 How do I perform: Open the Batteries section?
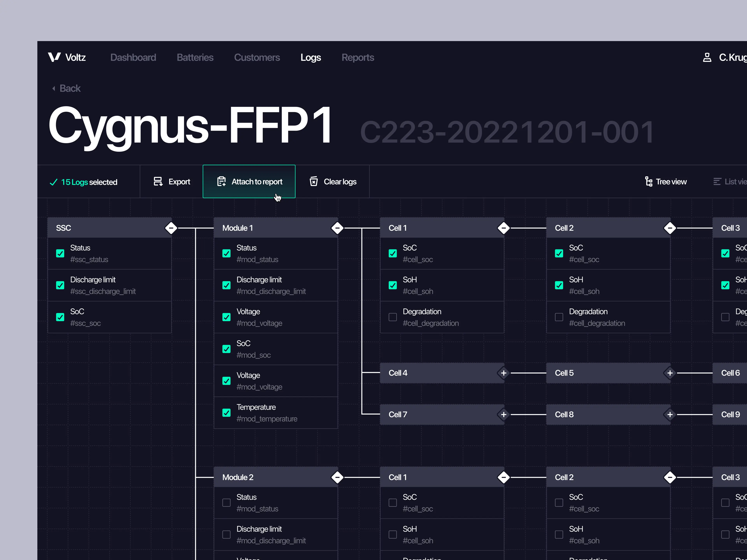pyautogui.click(x=195, y=57)
